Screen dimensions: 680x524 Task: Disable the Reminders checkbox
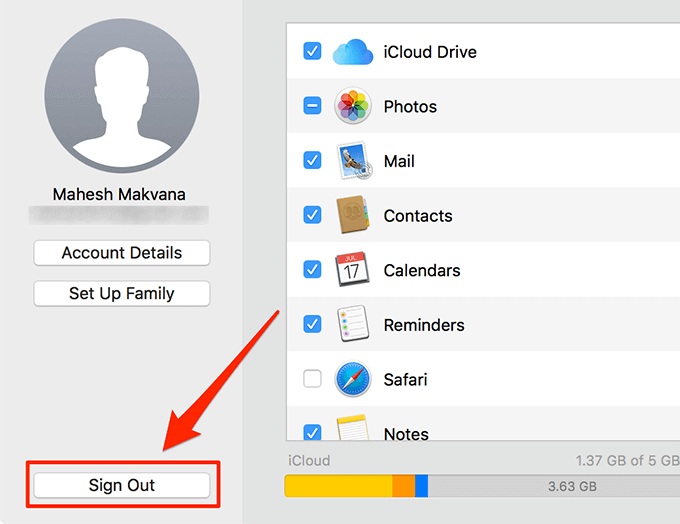312,324
